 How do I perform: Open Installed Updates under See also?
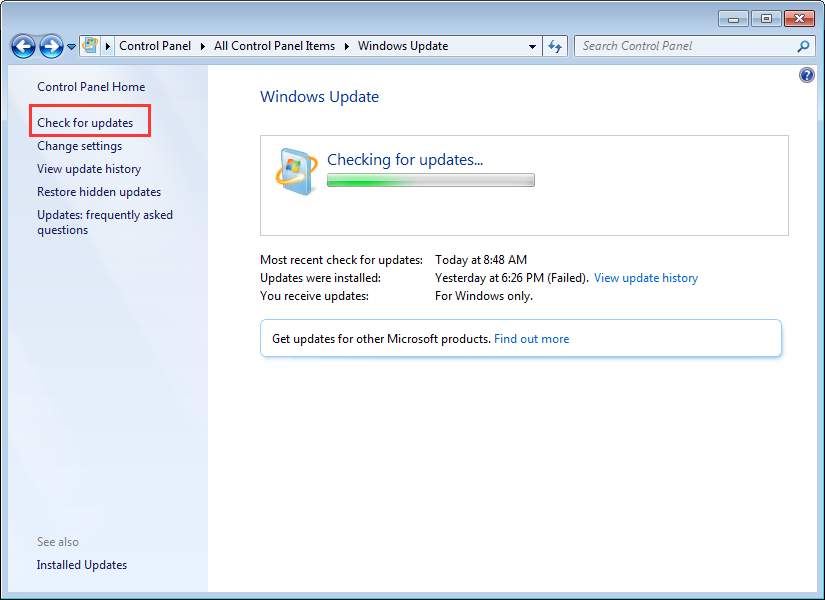coord(81,564)
